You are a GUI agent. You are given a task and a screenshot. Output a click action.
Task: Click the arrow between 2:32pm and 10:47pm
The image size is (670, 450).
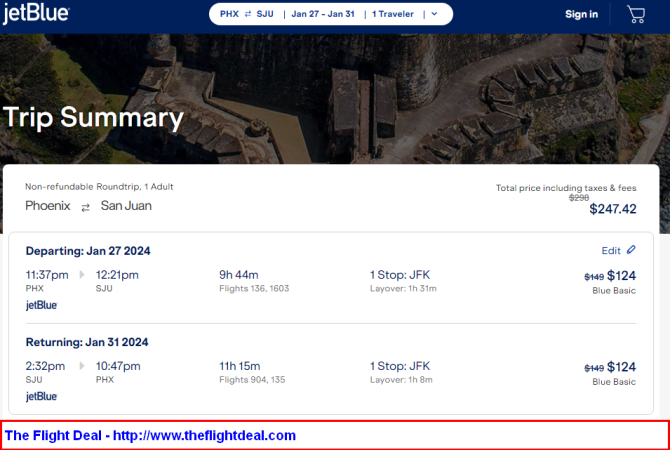(x=83, y=366)
